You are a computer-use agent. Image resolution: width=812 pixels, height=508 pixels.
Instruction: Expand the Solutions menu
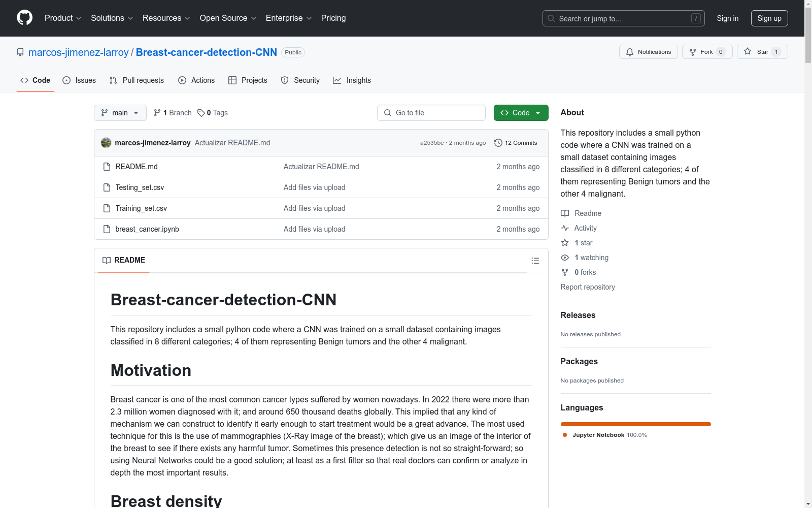(112, 18)
